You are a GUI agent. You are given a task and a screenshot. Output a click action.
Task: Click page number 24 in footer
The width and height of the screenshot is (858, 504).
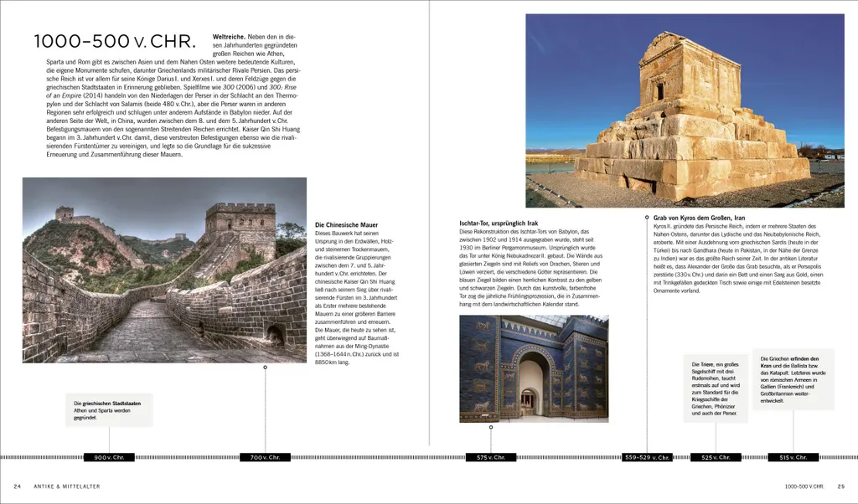[18, 486]
